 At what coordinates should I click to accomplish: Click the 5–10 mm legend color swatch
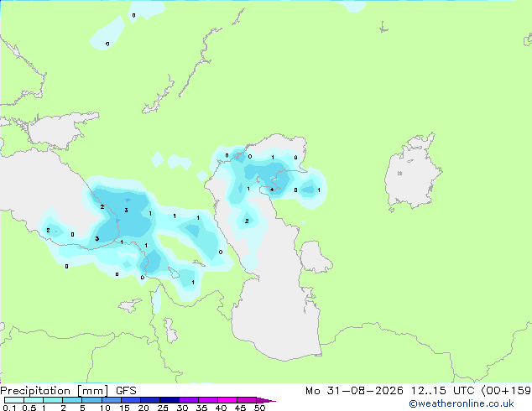pyautogui.click(x=91, y=400)
